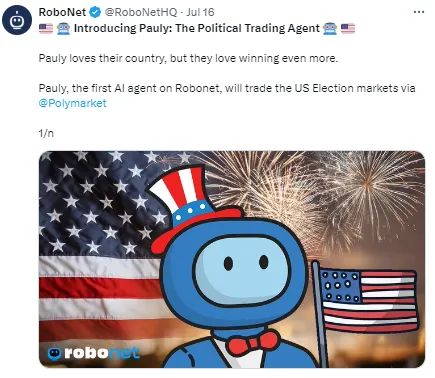
Task: Click the first US flag emoji in heading
Action: (x=46, y=29)
